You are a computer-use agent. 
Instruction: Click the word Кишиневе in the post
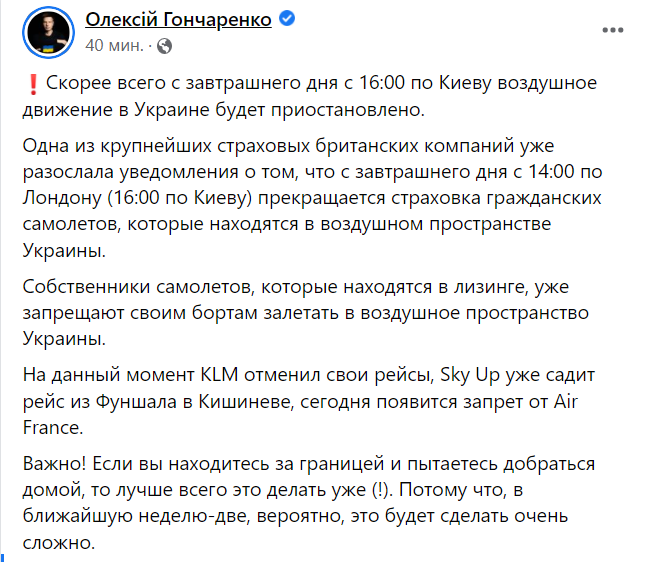point(246,402)
